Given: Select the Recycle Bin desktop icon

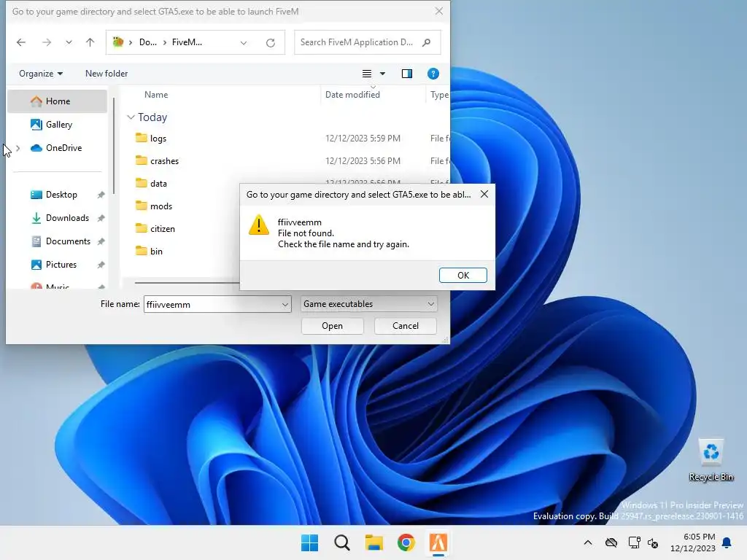Looking at the screenshot, I should [711, 460].
